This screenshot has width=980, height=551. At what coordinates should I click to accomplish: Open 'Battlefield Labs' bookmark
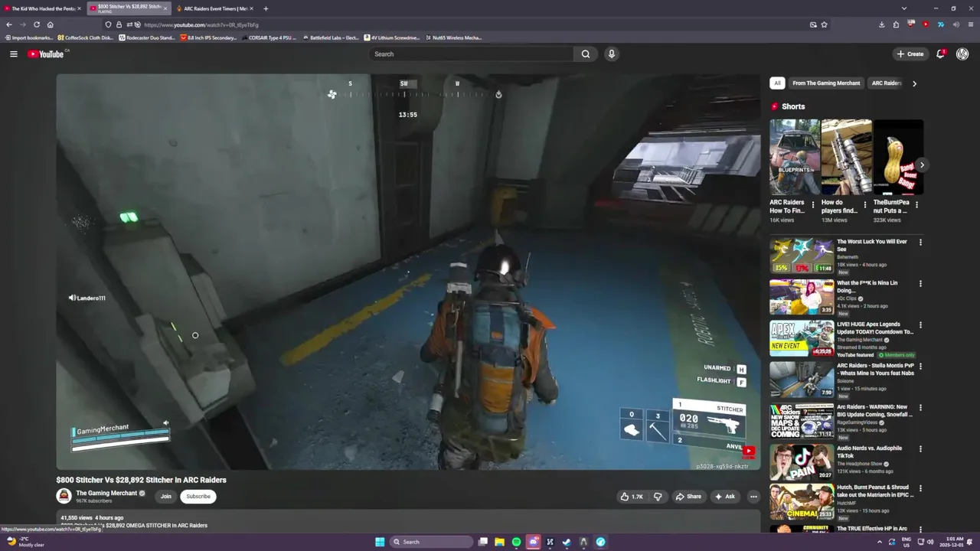click(x=331, y=37)
